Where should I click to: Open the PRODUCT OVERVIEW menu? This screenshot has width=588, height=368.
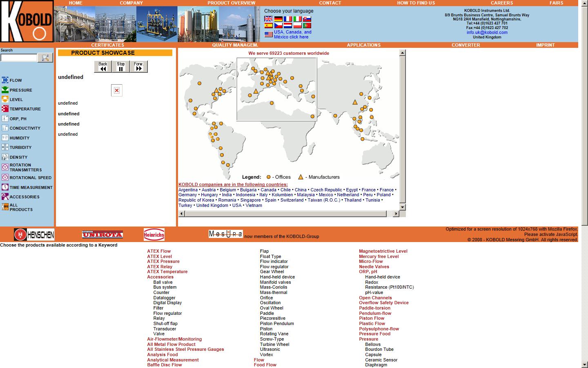231,3
